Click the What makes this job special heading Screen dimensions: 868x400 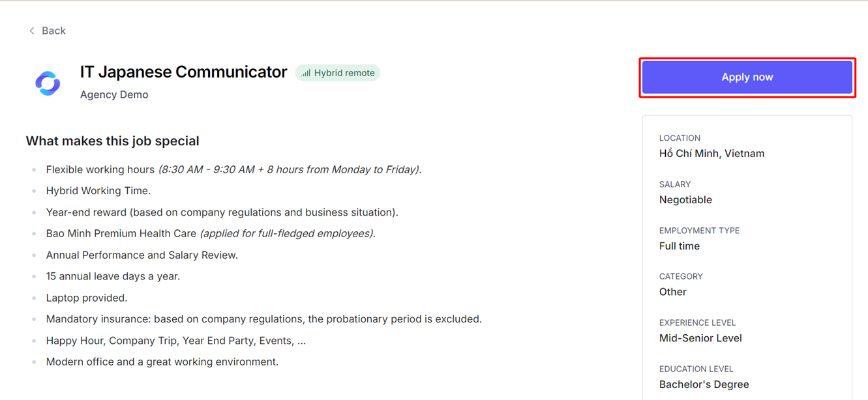click(112, 141)
